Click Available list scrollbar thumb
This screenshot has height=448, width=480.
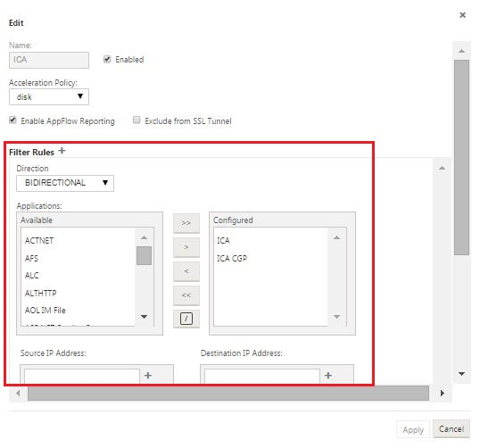(x=144, y=255)
